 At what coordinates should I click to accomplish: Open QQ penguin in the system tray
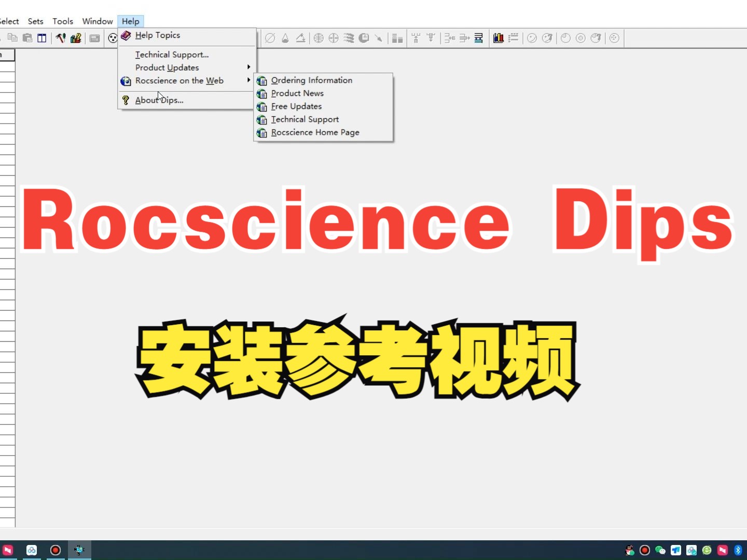coord(630,550)
